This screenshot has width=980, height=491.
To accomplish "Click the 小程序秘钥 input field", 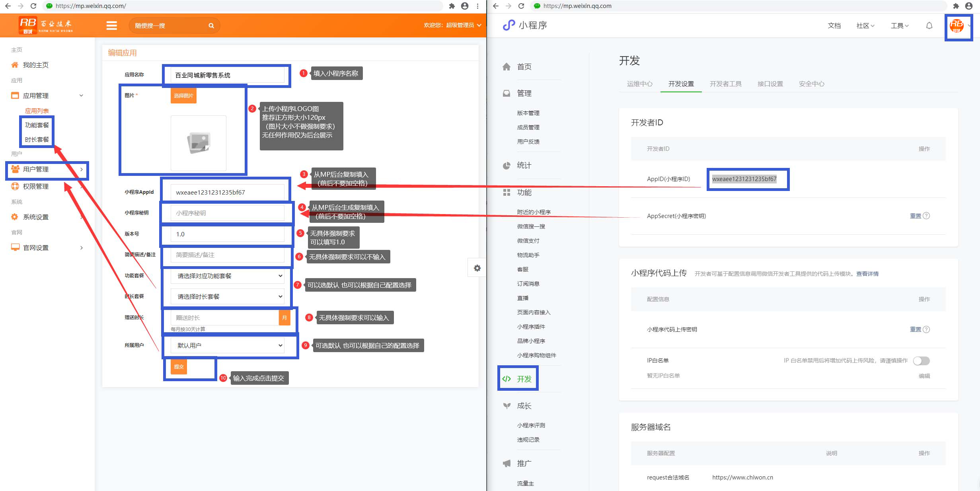I will point(227,213).
